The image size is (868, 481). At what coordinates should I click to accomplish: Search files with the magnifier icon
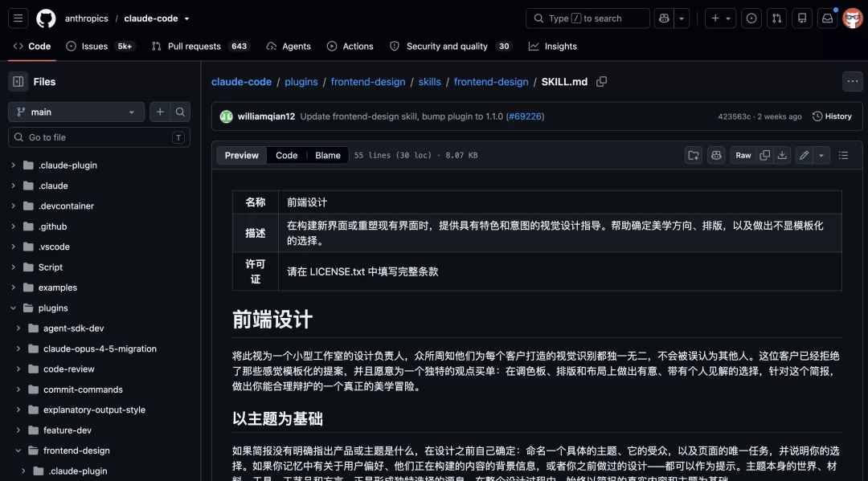pos(181,112)
